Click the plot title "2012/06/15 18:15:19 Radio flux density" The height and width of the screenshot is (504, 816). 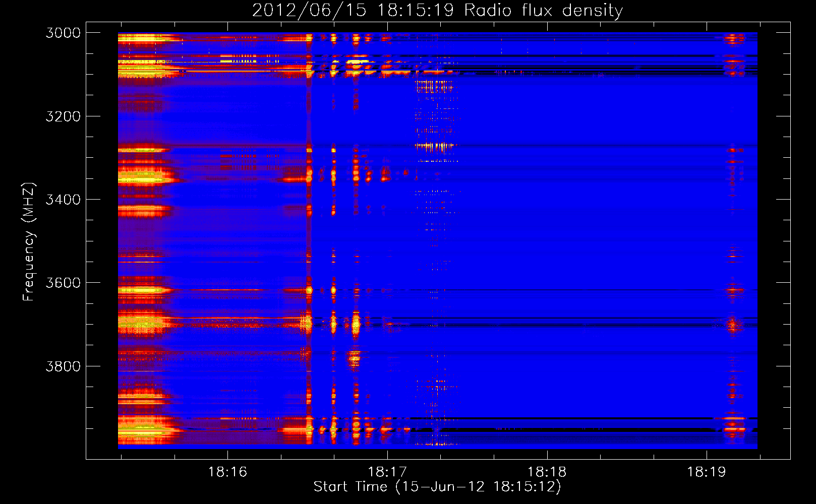point(437,11)
